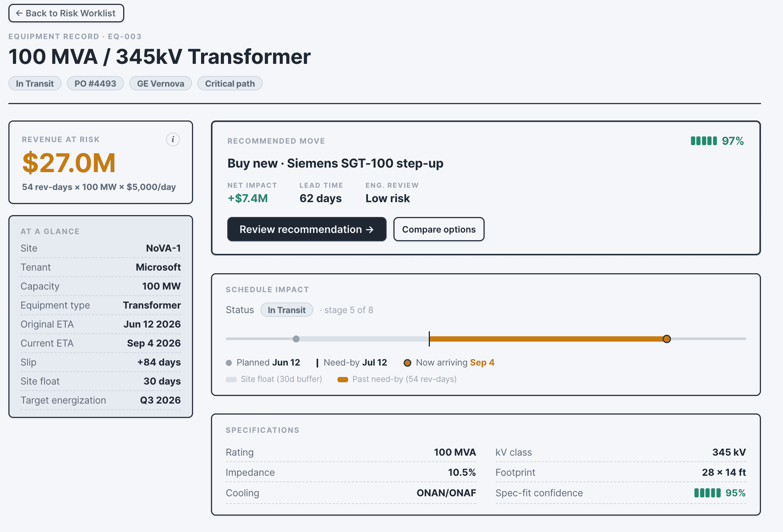Click the 62 days lead time
This screenshot has width=783, height=532.
[320, 198]
